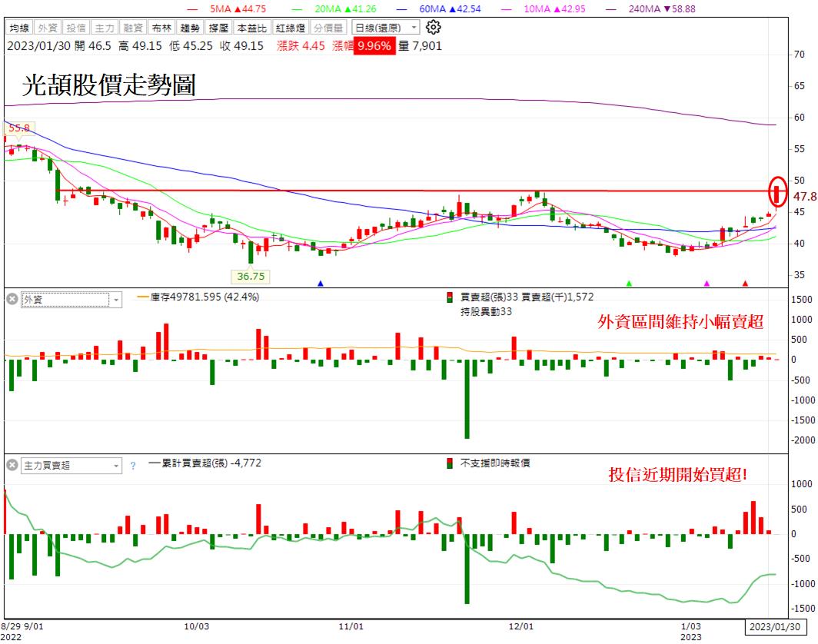Screen dimensions: 818x644
Task: Close the 主力買賣超 indicator panel
Action: click(12, 465)
